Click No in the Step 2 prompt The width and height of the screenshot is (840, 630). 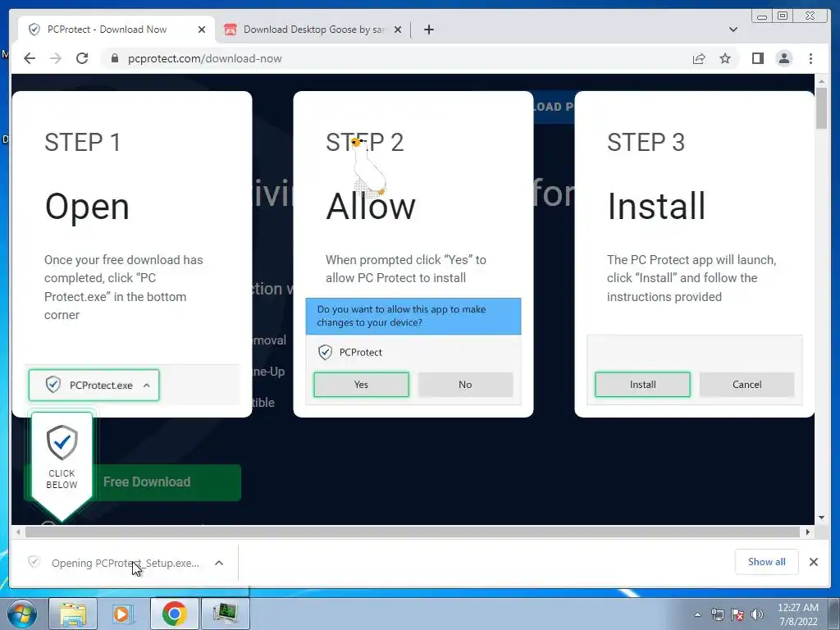(x=465, y=385)
